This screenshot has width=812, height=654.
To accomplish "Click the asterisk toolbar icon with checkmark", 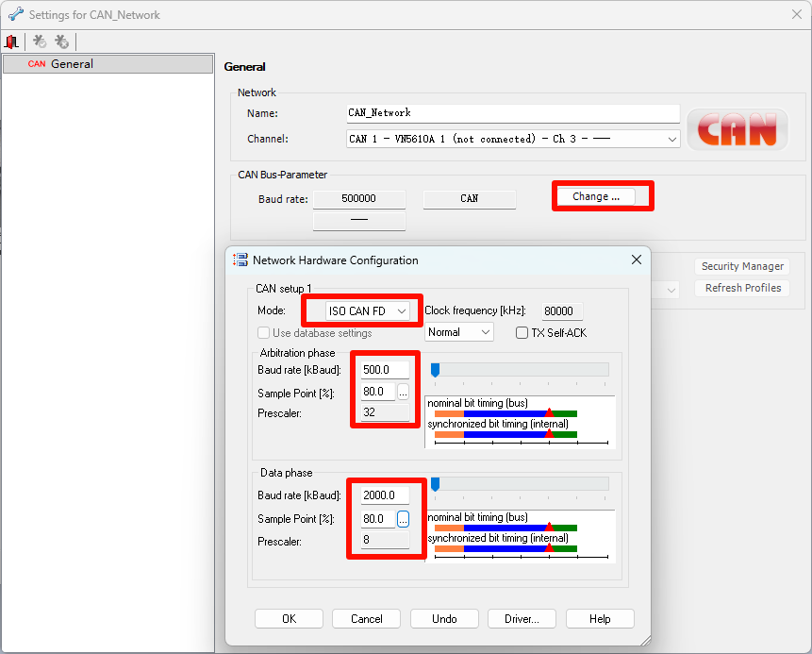I will point(40,42).
